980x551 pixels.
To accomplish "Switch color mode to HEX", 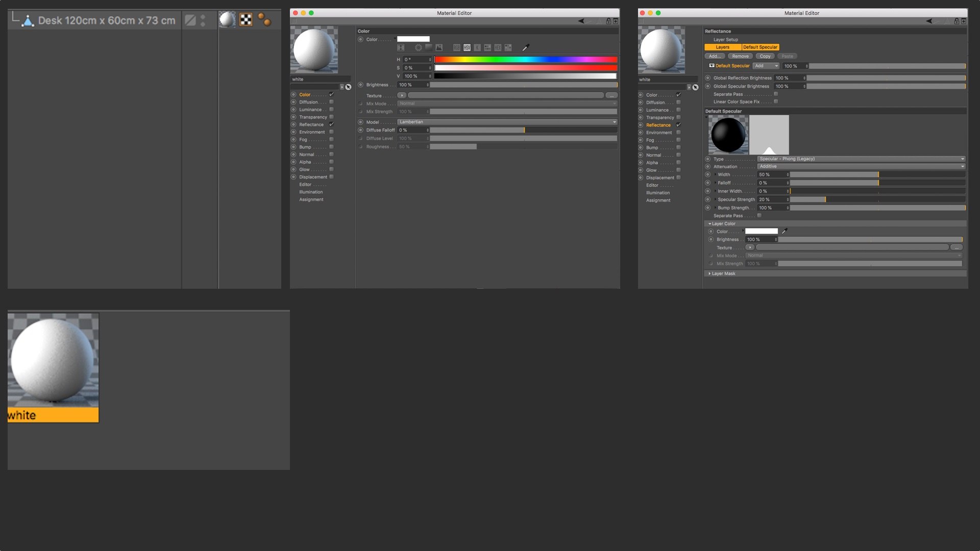I will pos(498,47).
